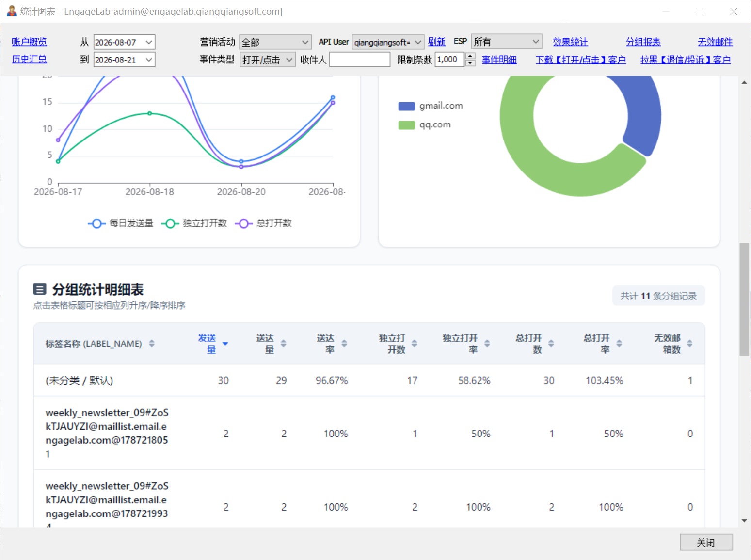751x560 pixels.
Task: Click the 刷新 link
Action: click(x=437, y=42)
